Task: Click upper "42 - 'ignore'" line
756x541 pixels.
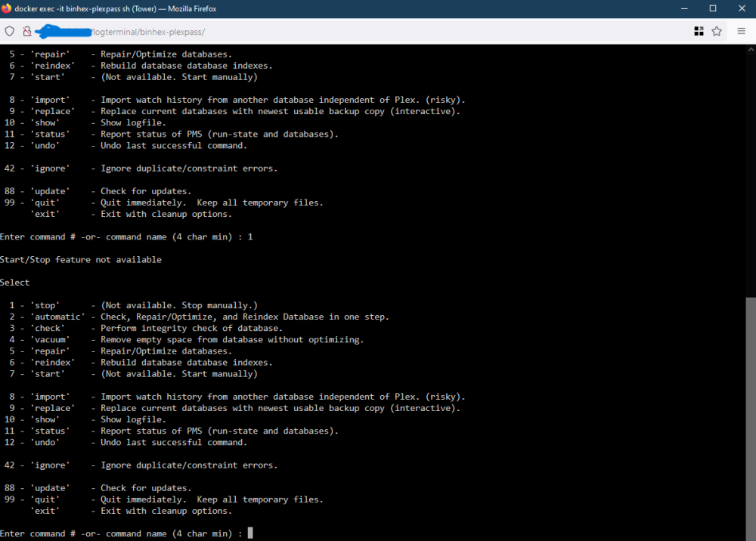Action: pyautogui.click(x=141, y=168)
